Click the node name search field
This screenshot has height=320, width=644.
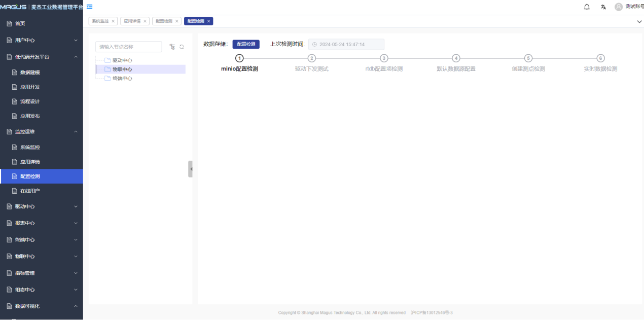pos(128,47)
